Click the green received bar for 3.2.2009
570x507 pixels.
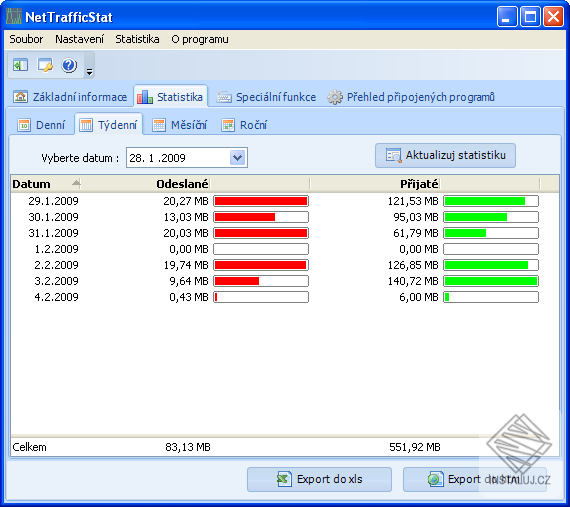(491, 281)
